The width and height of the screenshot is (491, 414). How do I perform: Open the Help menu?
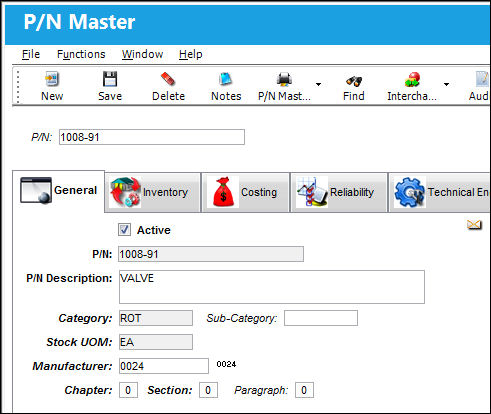click(x=191, y=54)
